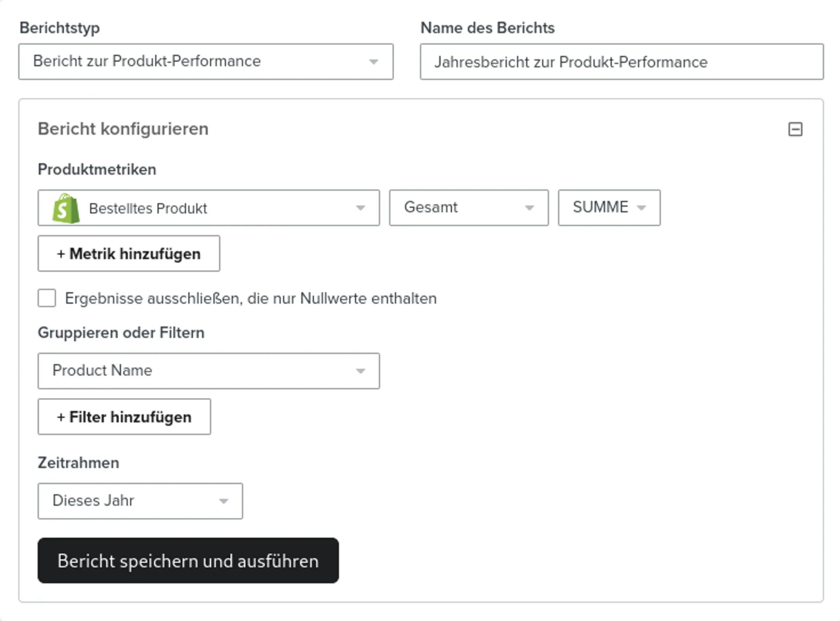The image size is (840, 621).
Task: Click the Shopify bag icon
Action: 66,208
